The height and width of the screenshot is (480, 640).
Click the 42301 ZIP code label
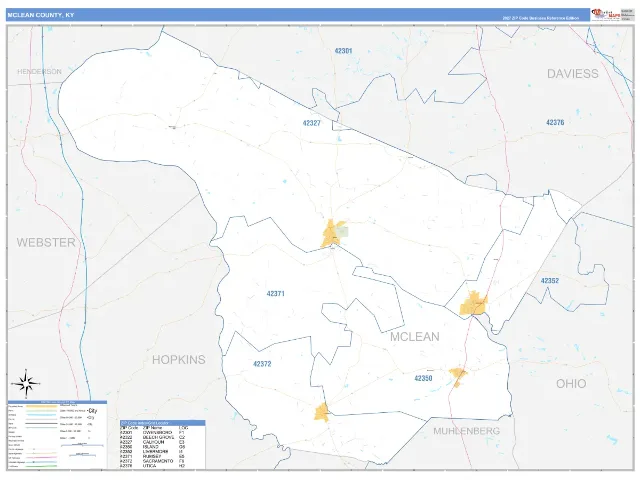(343, 51)
